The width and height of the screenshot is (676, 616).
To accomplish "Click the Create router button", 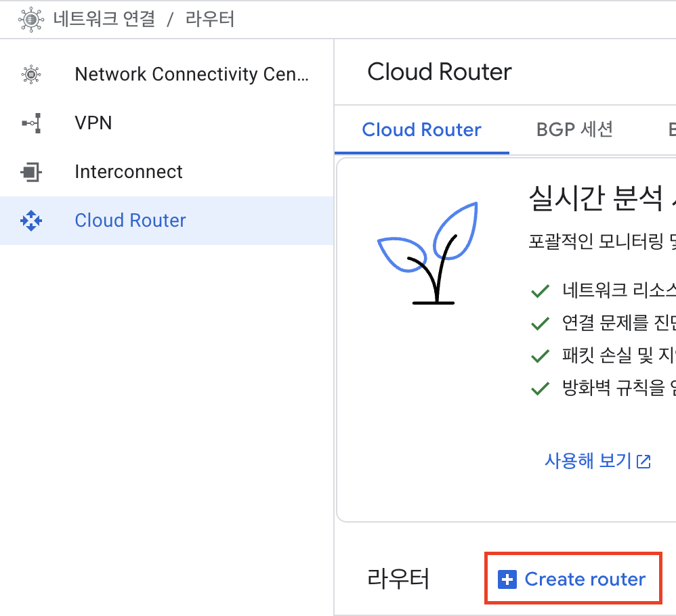I will [x=573, y=579].
